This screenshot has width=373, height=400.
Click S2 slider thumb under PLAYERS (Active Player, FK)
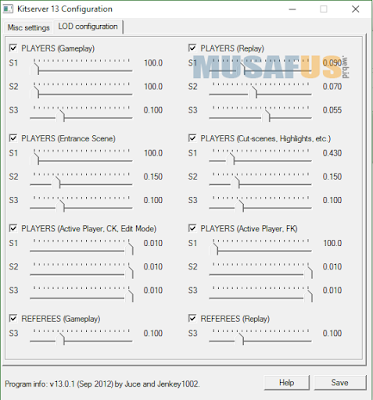tap(308, 273)
